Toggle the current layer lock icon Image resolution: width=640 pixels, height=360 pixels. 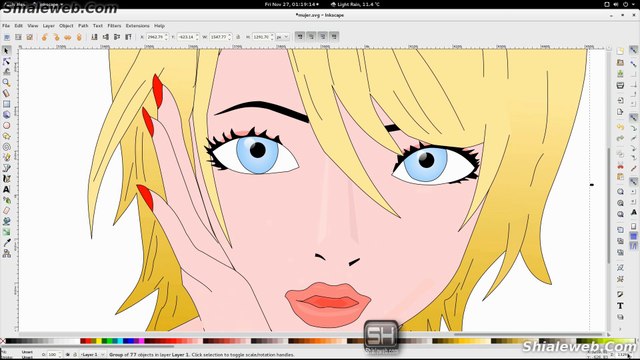75,355
